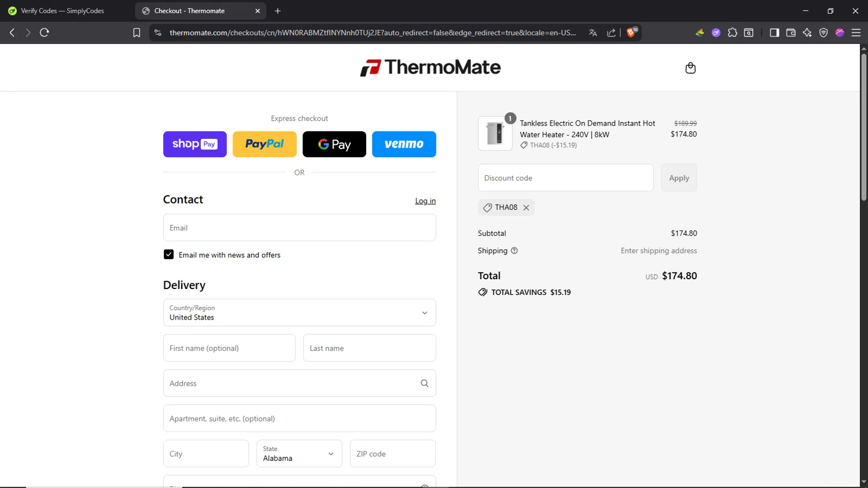Open the Brave Wallet icon
Screen dimensions: 868x488
pyautogui.click(x=791, y=33)
